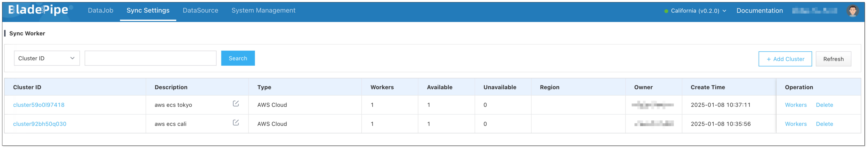Open the Documentation link
Image resolution: width=868 pixels, height=149 pixels.
[759, 11]
